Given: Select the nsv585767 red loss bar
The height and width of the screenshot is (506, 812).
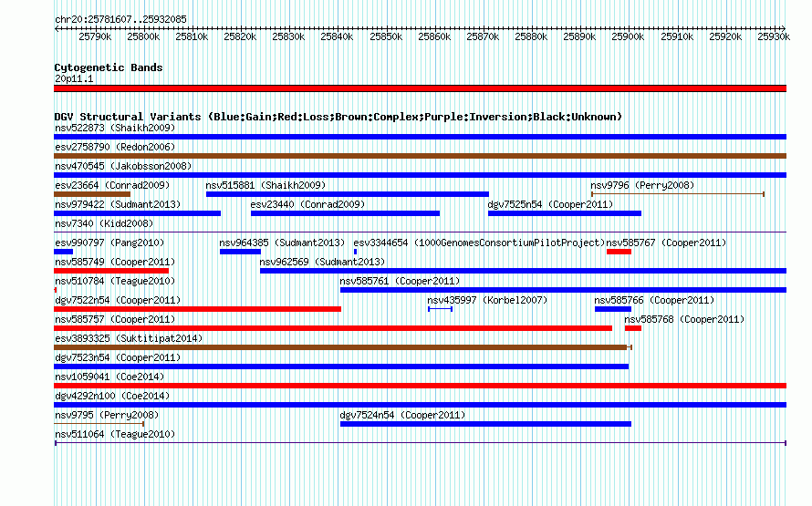Looking at the screenshot, I should pos(619,252).
